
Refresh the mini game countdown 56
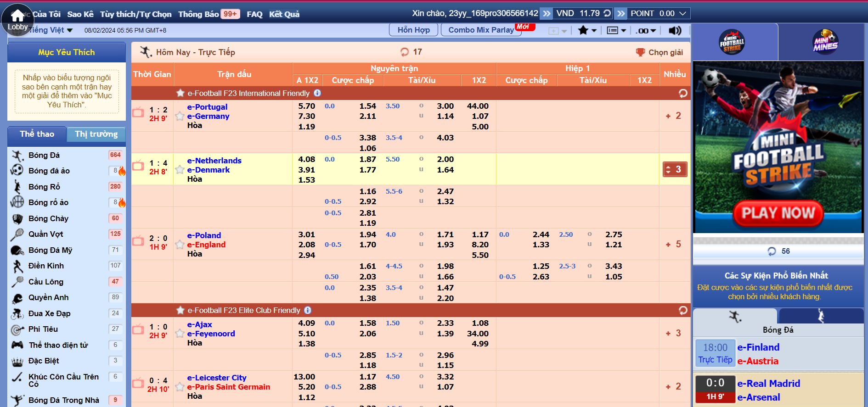772,251
